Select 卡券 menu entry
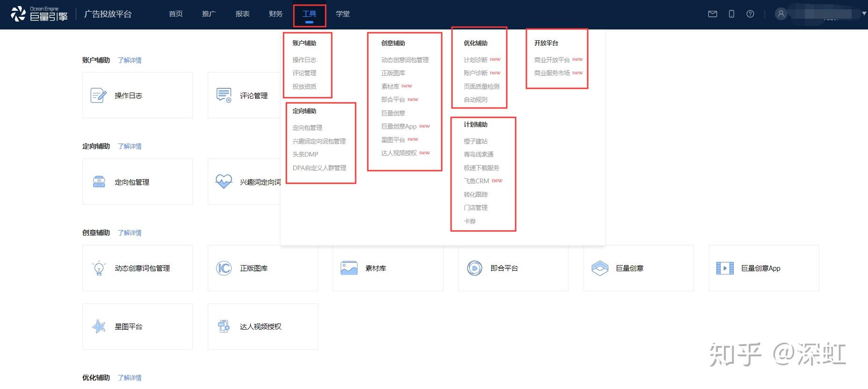868x389 pixels. (470, 221)
